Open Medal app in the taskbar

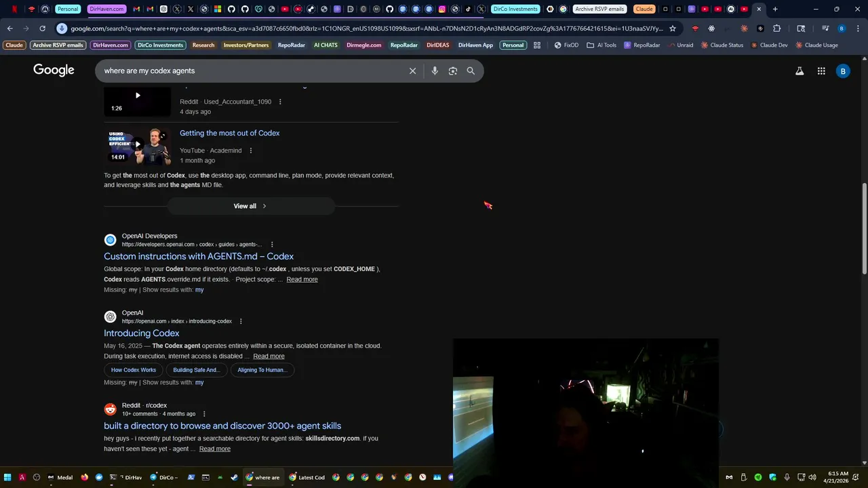point(60,477)
